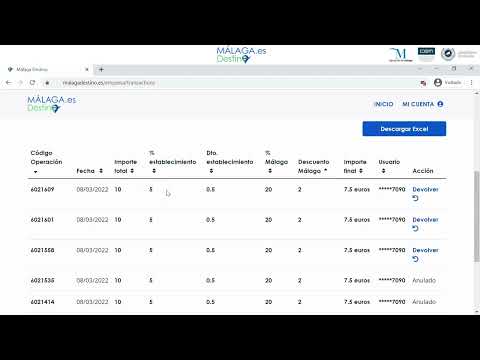This screenshot has height=360, width=480.
Task: Click Anulado status for operation 6021535
Action: coord(424,280)
